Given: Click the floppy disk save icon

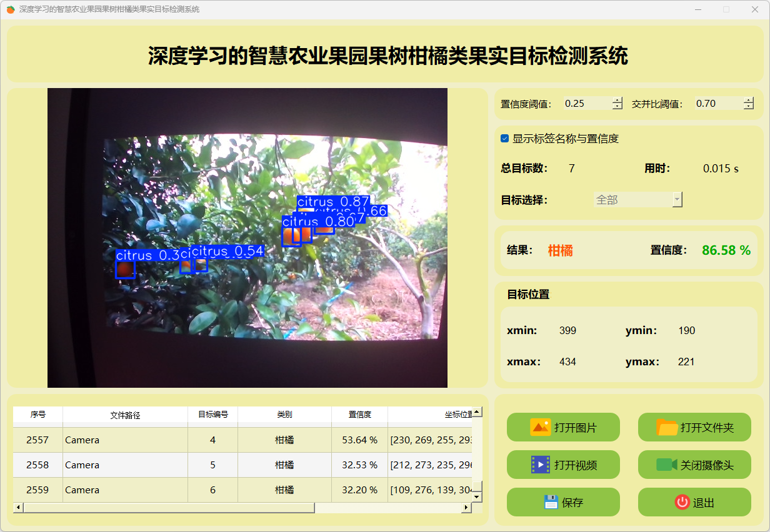Looking at the screenshot, I should (x=551, y=502).
